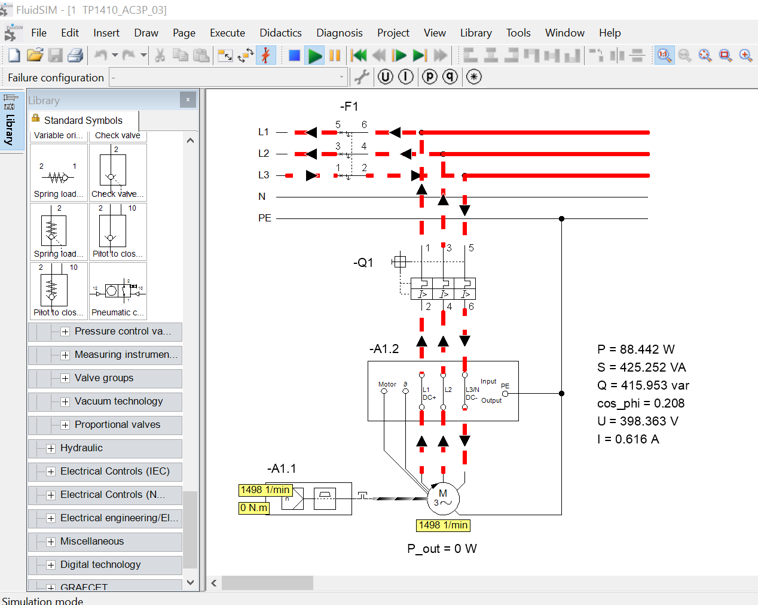Toggle the pressure p display button

(x=429, y=77)
